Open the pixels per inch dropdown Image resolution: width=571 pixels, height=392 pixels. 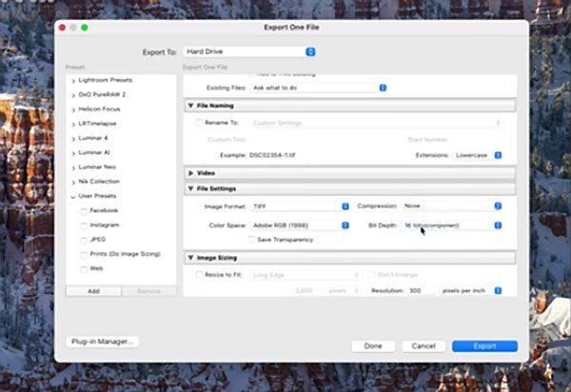coord(471,290)
